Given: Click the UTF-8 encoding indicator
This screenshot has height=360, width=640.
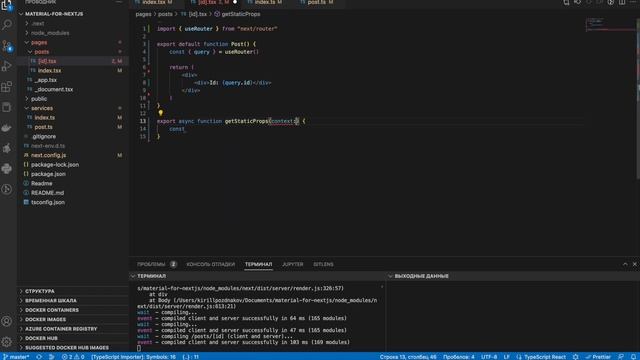Looking at the screenshot, I should coord(489,357).
